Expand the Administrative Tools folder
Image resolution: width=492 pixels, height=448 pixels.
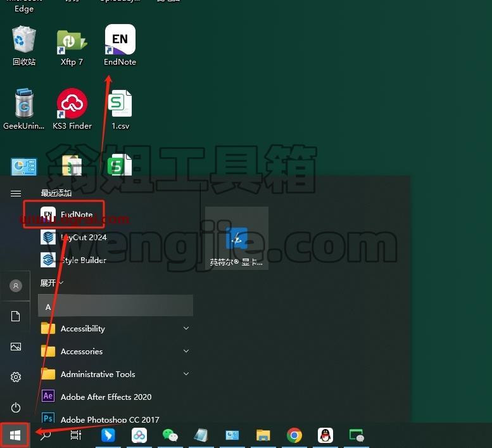(115, 374)
